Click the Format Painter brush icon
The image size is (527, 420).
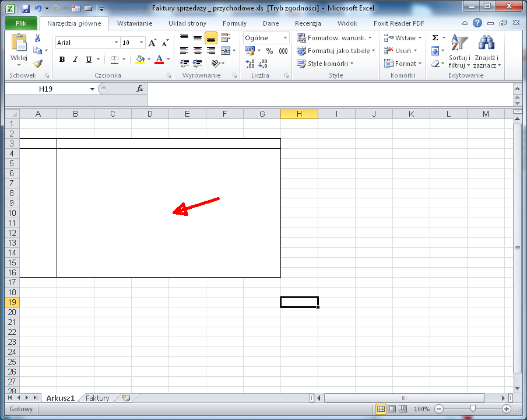(37, 64)
